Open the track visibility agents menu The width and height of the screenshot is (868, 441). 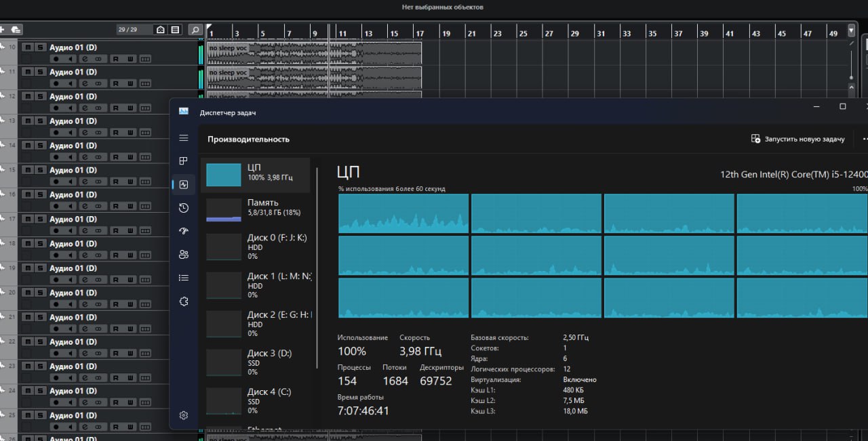pos(161,30)
